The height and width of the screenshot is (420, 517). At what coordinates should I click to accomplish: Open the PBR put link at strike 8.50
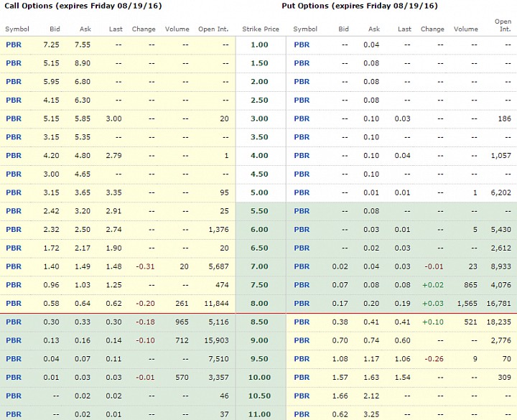[302, 322]
